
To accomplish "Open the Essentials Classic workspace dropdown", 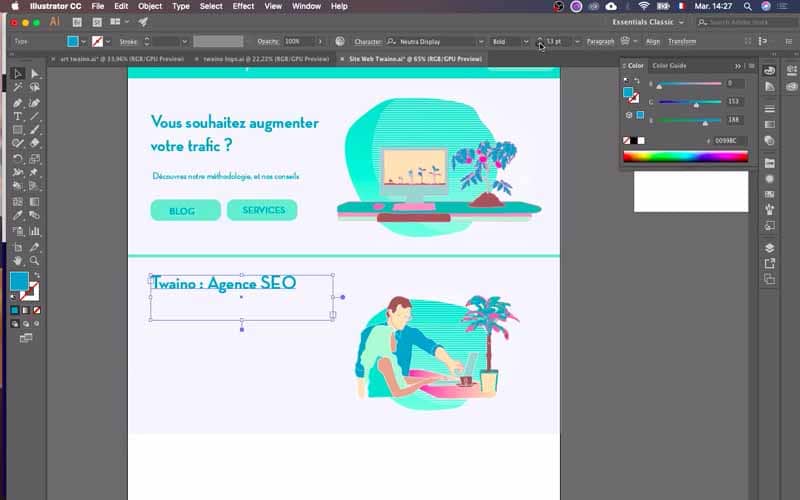I will pos(648,22).
